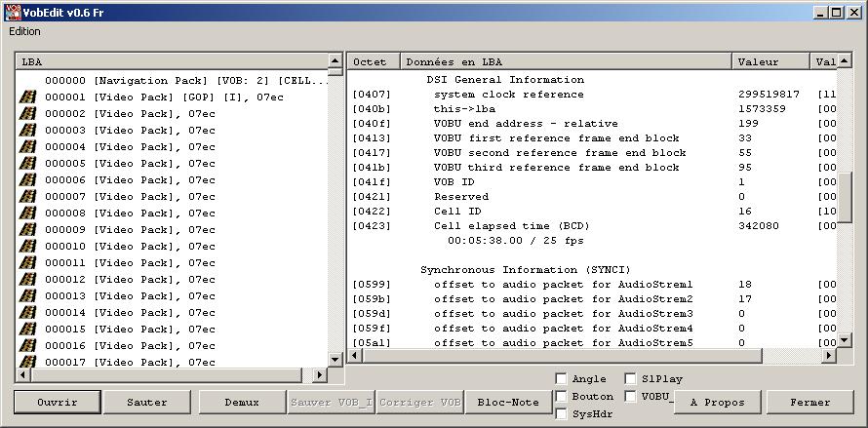The width and height of the screenshot is (868, 428).
Task: Open the Bloc-Note button
Action: click(x=510, y=402)
